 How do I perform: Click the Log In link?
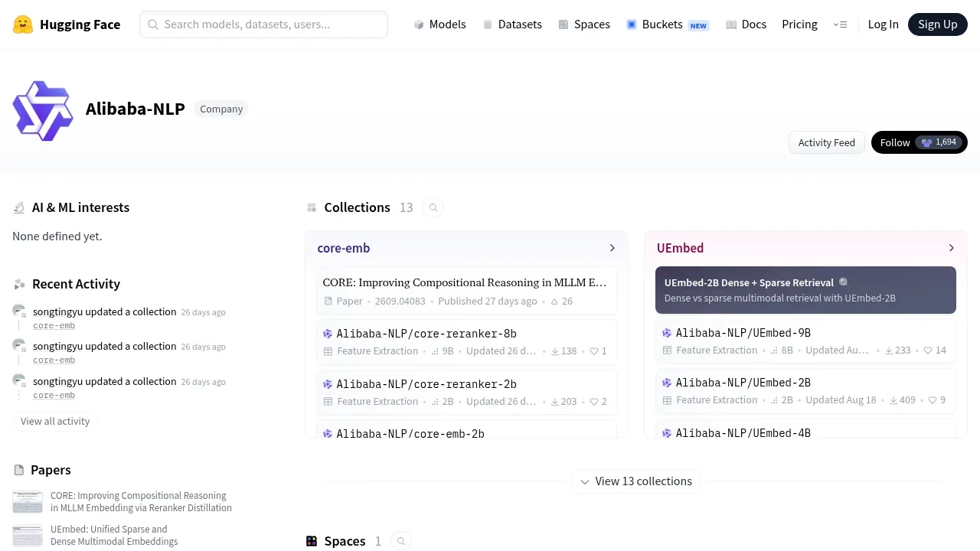883,24
